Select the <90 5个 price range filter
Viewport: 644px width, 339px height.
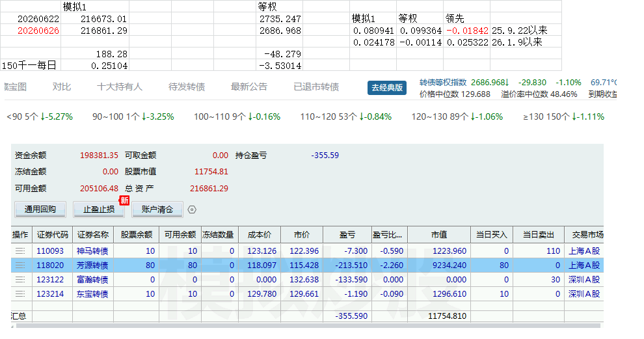pos(40,116)
